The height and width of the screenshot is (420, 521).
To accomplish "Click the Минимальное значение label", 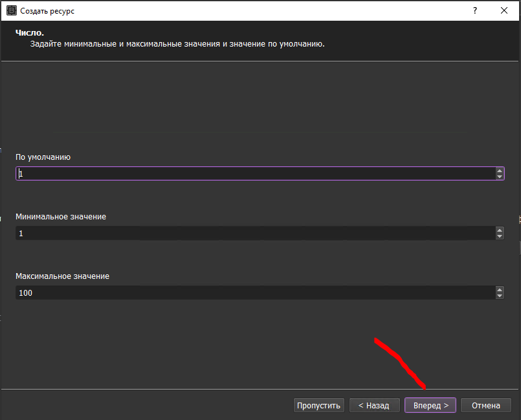I will pos(61,217).
